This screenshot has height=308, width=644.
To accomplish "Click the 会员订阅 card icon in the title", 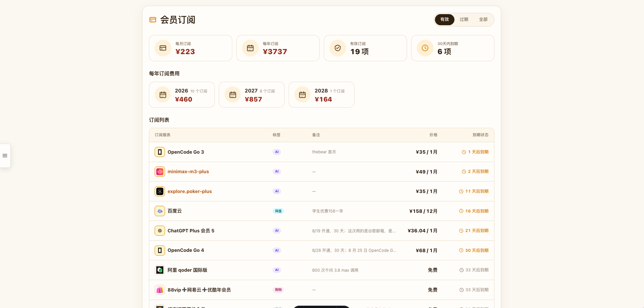I will 153,20.
